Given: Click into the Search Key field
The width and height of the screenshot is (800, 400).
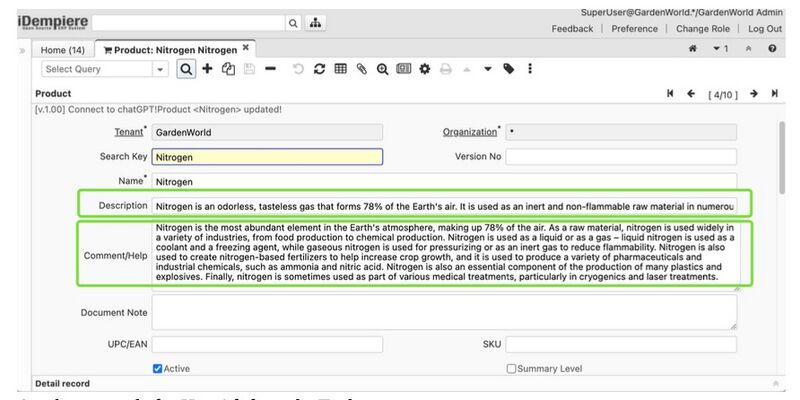Looking at the screenshot, I should (267, 157).
